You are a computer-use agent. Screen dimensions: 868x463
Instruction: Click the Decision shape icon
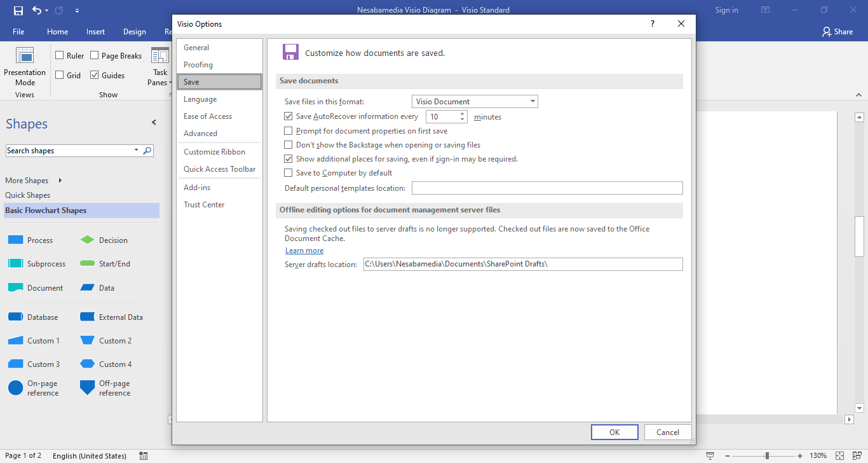click(x=87, y=240)
